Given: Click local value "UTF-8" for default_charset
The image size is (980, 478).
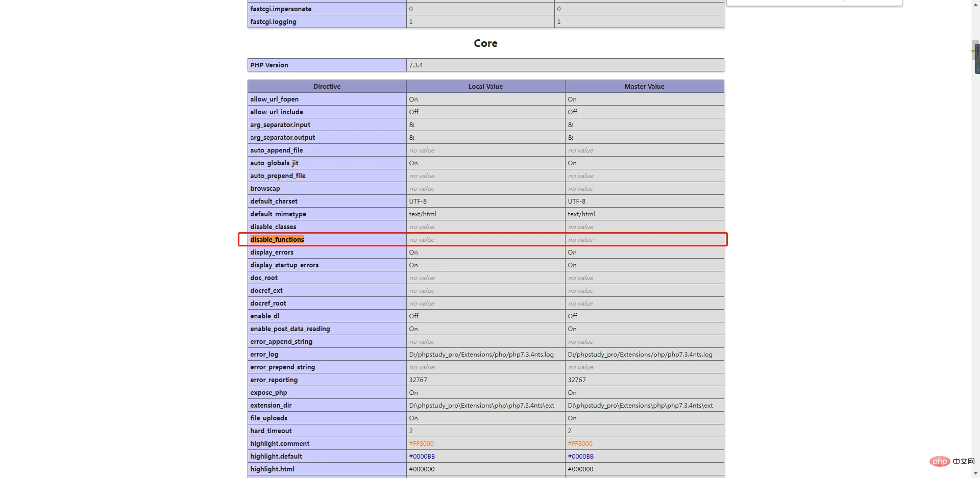Looking at the screenshot, I should click(418, 202).
